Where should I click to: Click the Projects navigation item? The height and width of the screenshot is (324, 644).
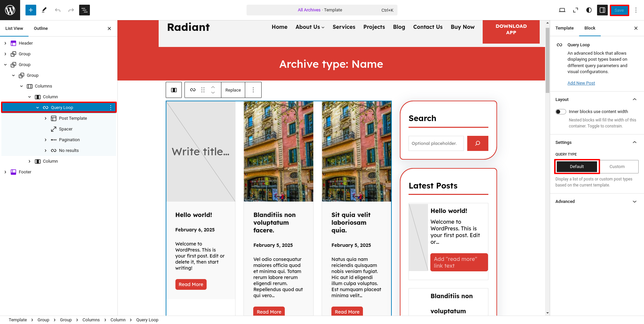coord(374,27)
